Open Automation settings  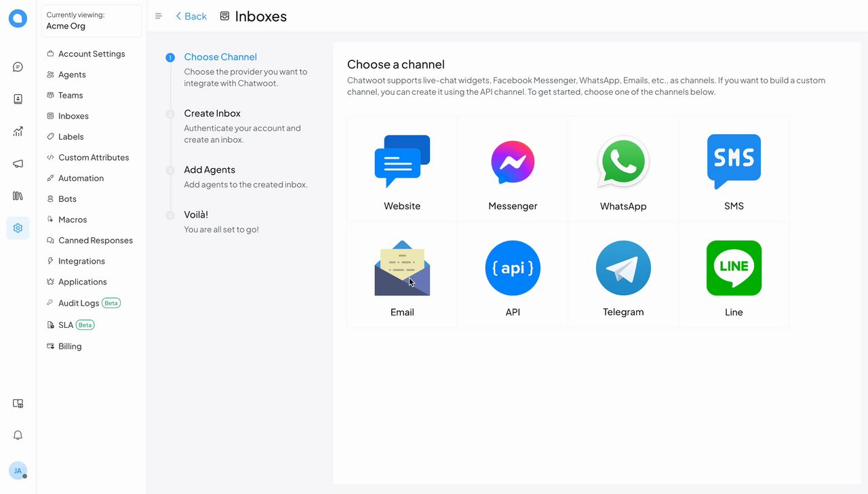[x=92, y=178]
